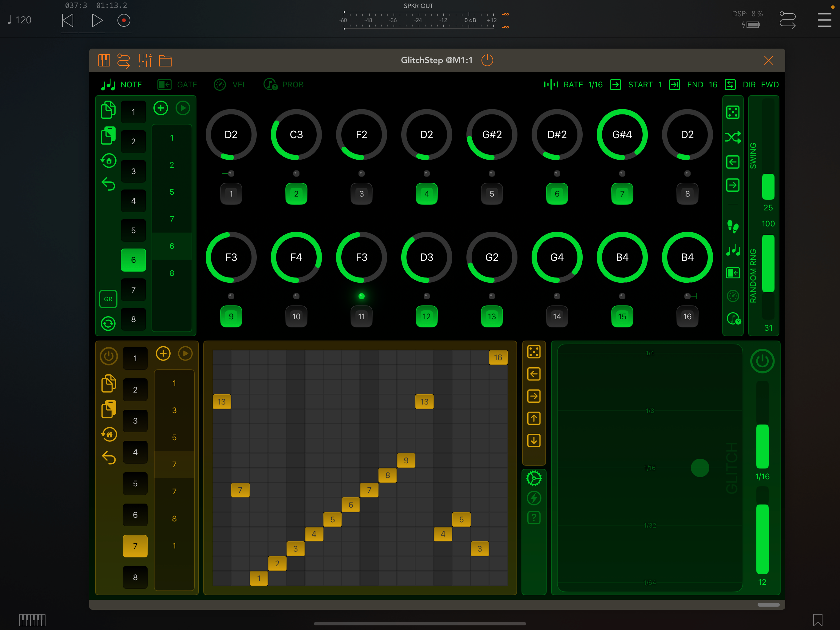The width and height of the screenshot is (840, 630).
Task: Click the bookmark icon at bottom right
Action: tap(818, 620)
